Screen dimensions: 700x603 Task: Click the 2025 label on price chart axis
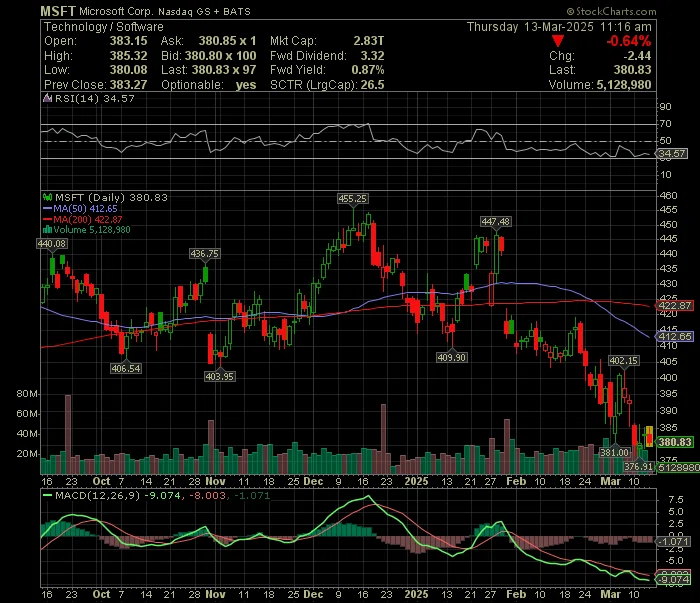[416, 481]
